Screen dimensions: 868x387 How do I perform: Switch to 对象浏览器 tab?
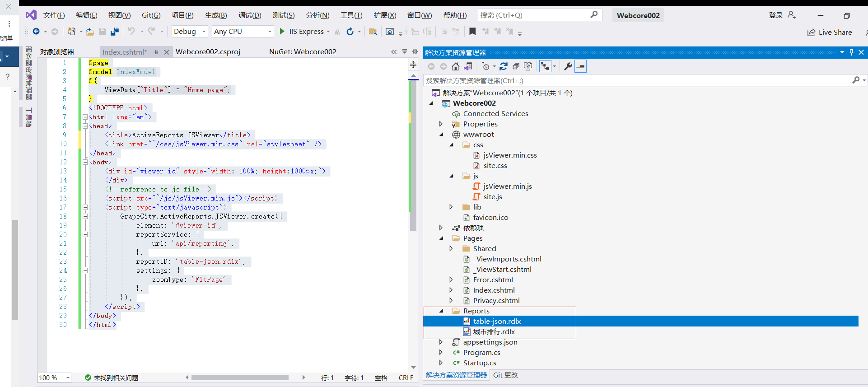tap(57, 52)
